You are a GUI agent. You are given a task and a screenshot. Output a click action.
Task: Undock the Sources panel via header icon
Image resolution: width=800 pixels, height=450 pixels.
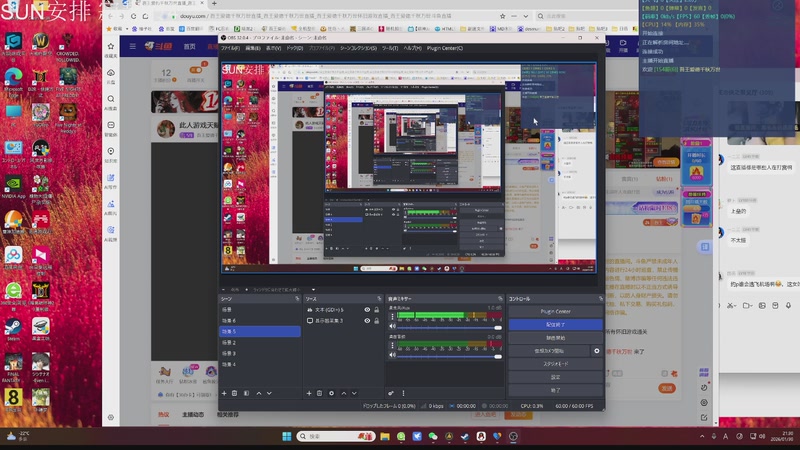(379, 298)
